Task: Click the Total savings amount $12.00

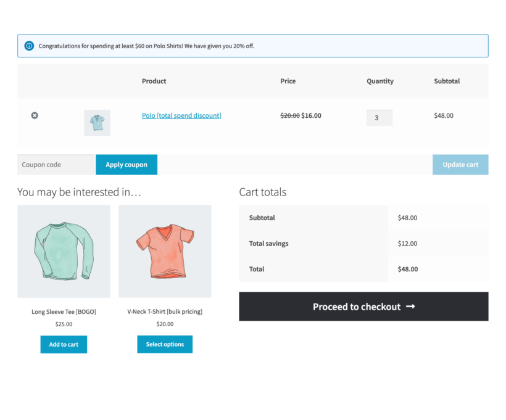Action: click(x=407, y=244)
